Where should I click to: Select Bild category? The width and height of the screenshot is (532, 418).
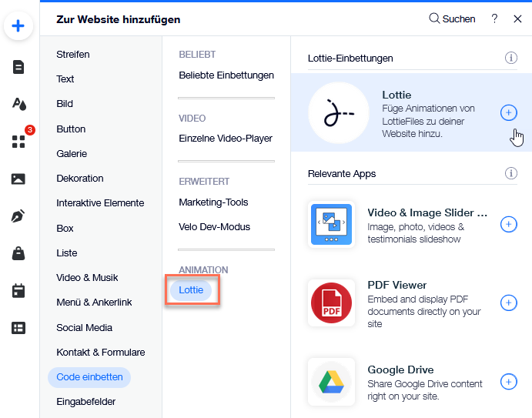pos(65,104)
